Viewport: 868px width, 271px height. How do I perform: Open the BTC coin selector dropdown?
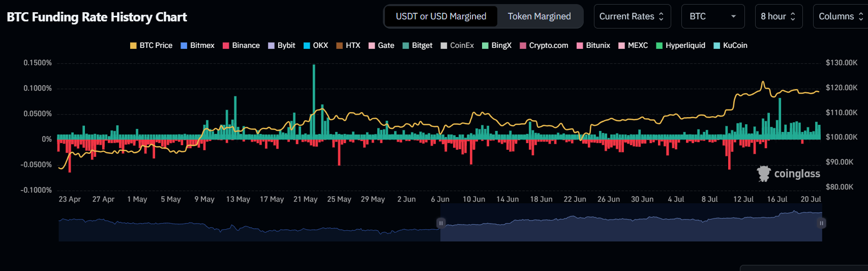pos(713,16)
